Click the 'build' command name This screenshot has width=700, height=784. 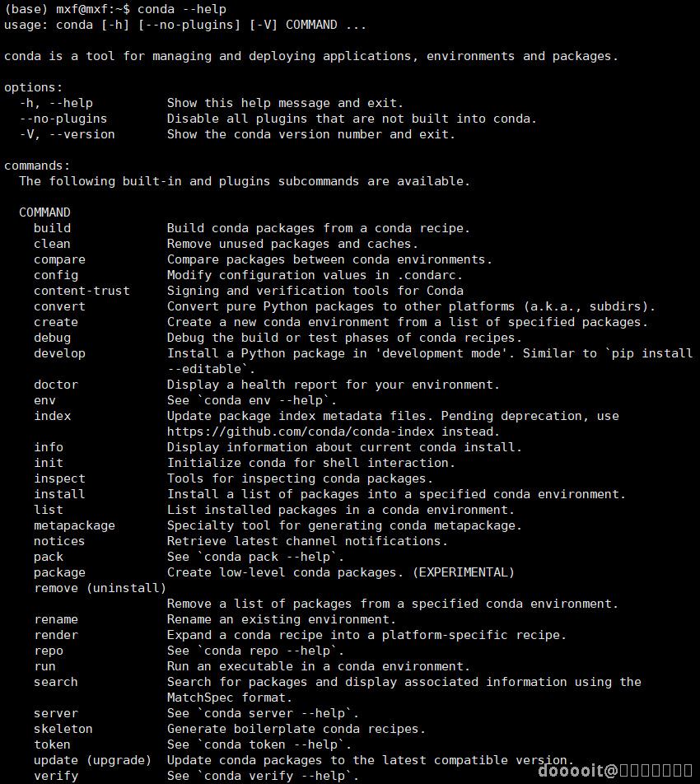pyautogui.click(x=52, y=228)
